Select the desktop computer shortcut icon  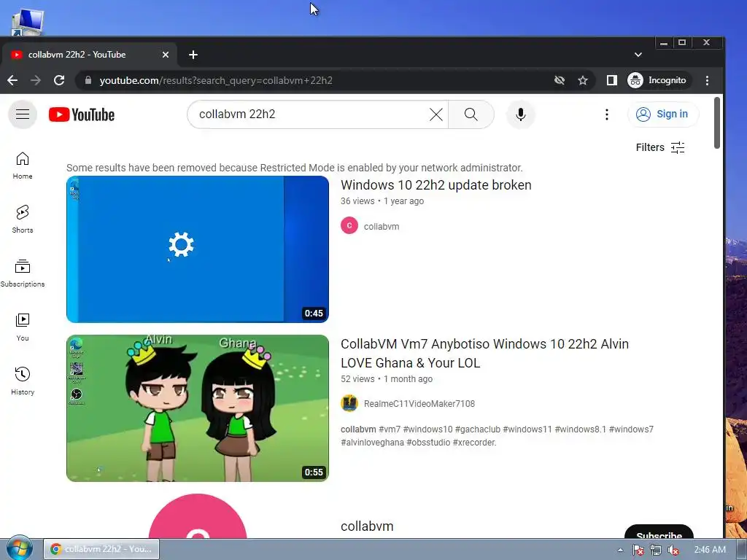tap(28, 22)
